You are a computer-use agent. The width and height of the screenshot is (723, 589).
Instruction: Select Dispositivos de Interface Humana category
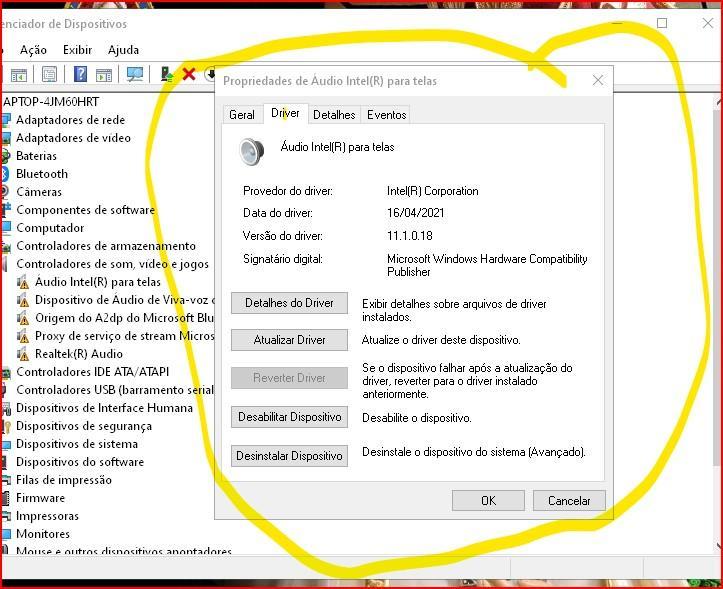coord(104,408)
